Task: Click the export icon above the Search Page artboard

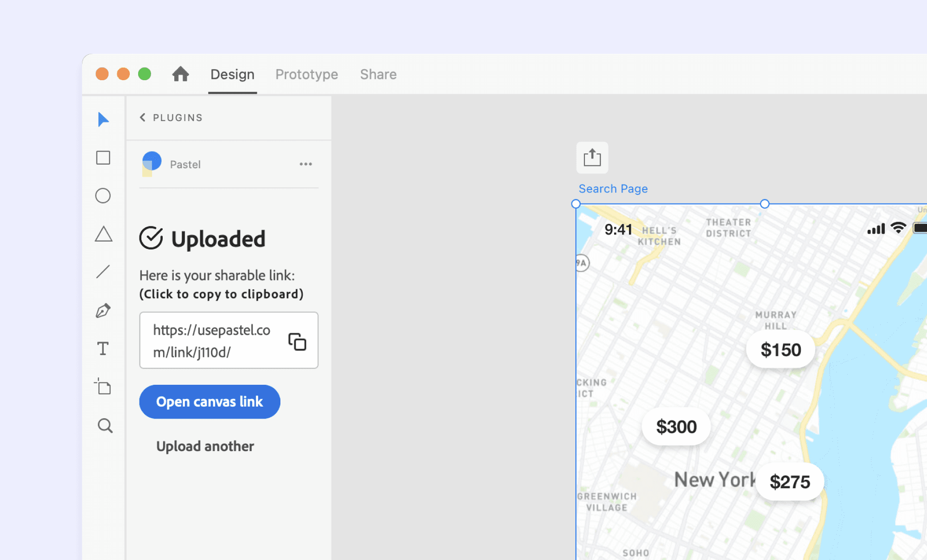Action: point(591,158)
